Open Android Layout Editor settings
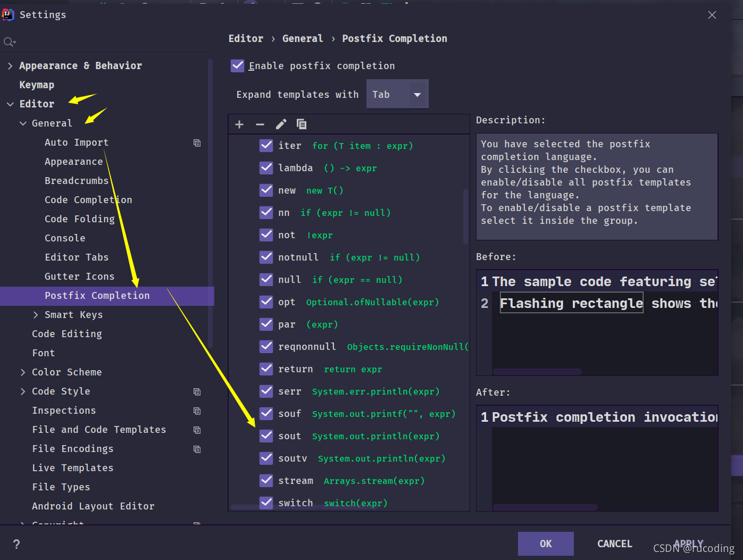This screenshot has height=560, width=743. tap(93, 506)
